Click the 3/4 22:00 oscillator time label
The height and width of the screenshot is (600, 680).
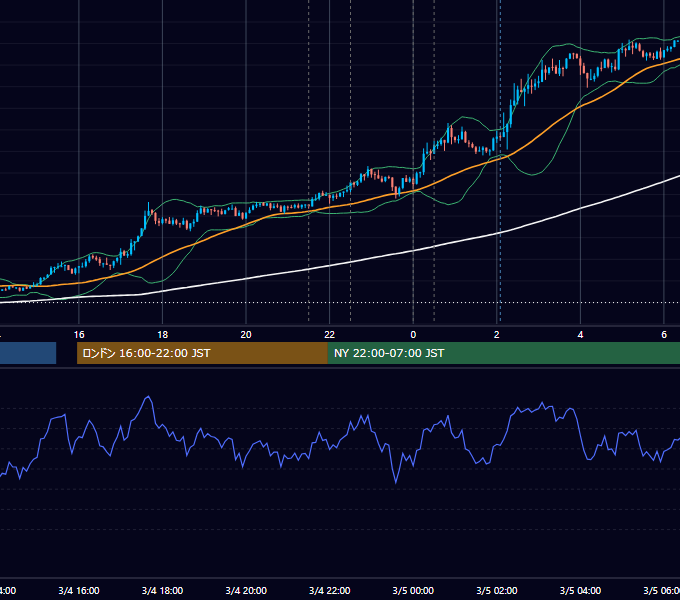[330, 590]
